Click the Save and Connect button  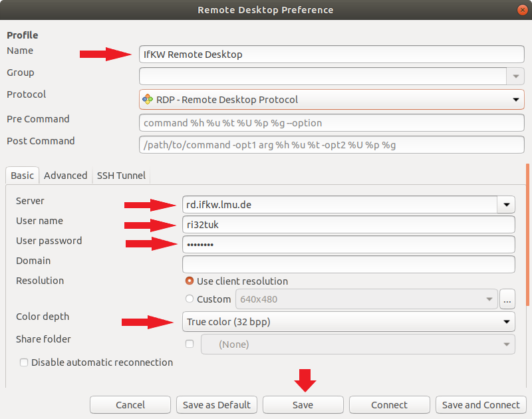[481, 405]
